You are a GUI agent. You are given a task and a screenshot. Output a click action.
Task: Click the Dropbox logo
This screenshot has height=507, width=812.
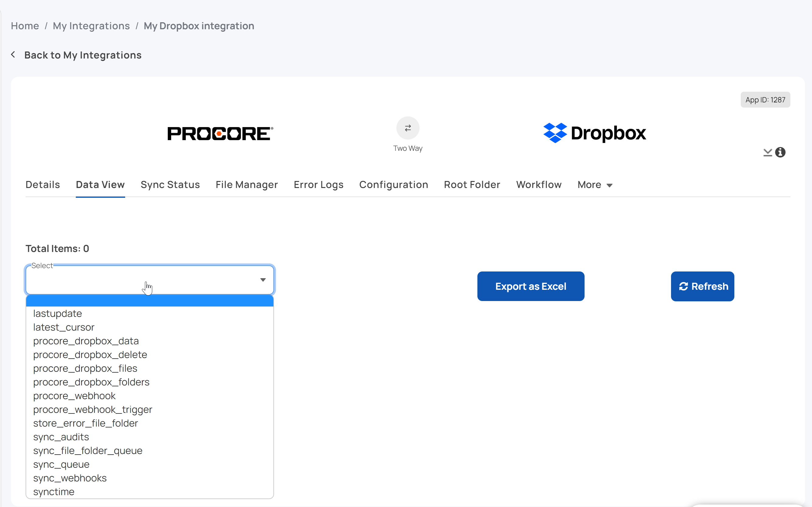(594, 133)
